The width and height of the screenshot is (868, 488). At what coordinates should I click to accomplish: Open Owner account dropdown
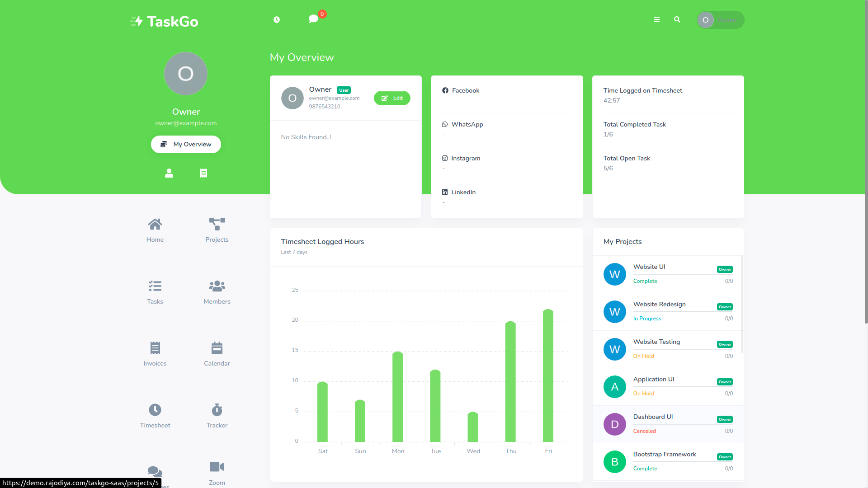click(720, 20)
